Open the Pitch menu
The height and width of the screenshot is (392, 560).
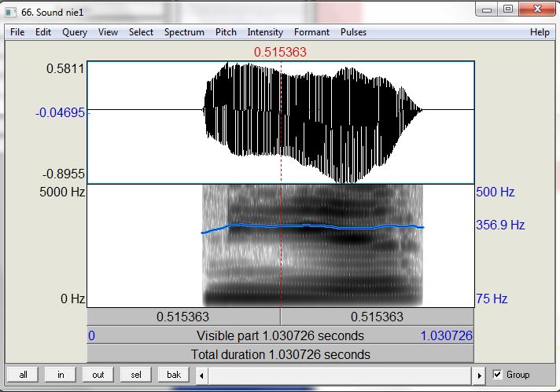tap(226, 32)
